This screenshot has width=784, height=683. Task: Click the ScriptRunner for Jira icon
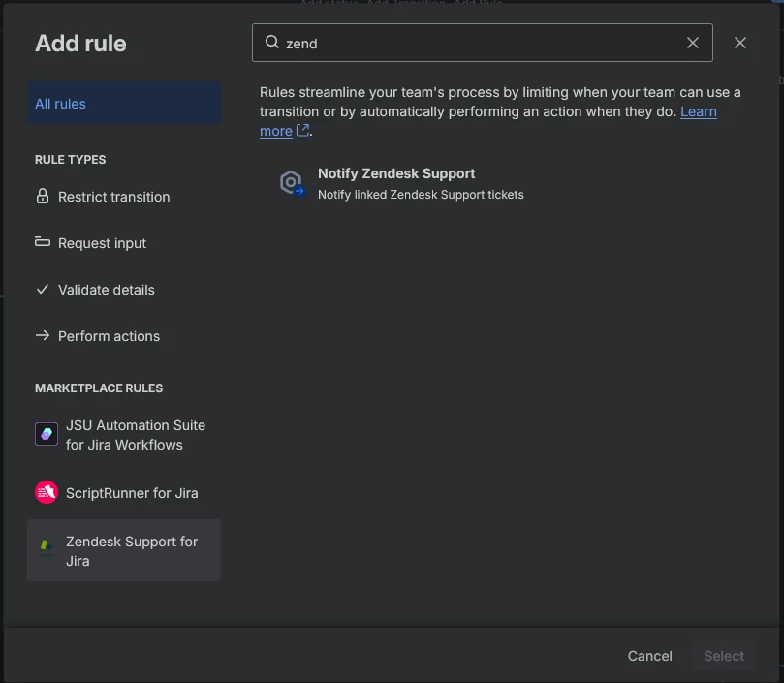click(x=47, y=492)
